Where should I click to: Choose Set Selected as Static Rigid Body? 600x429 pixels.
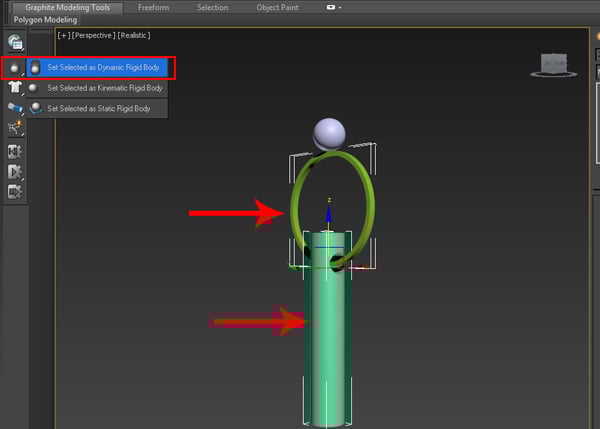[97, 108]
